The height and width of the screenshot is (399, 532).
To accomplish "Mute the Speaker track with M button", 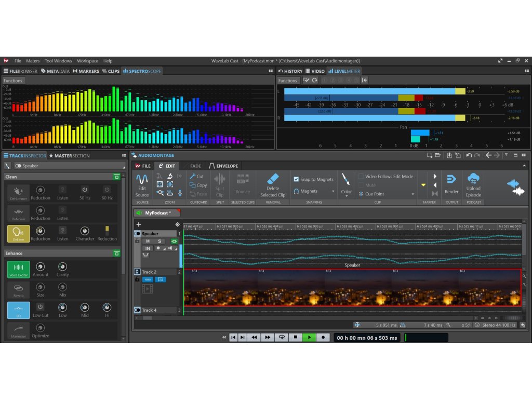I will tap(148, 241).
